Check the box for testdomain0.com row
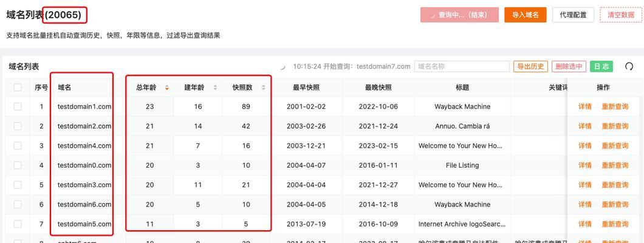Screen dimensions: 644x243 click(x=18, y=165)
